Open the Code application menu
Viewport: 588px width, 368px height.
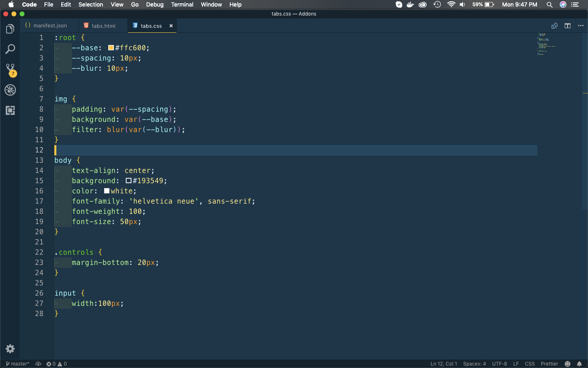tap(29, 4)
